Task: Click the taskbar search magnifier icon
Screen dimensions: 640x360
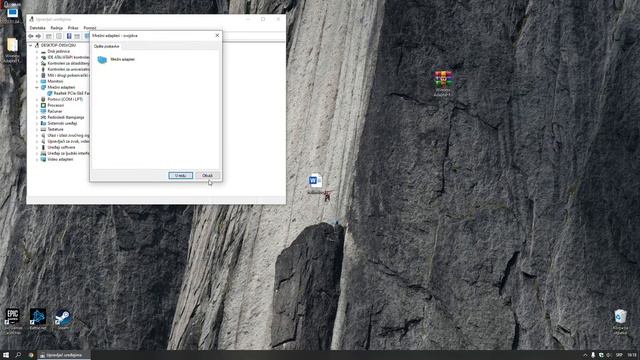Action: (18, 355)
